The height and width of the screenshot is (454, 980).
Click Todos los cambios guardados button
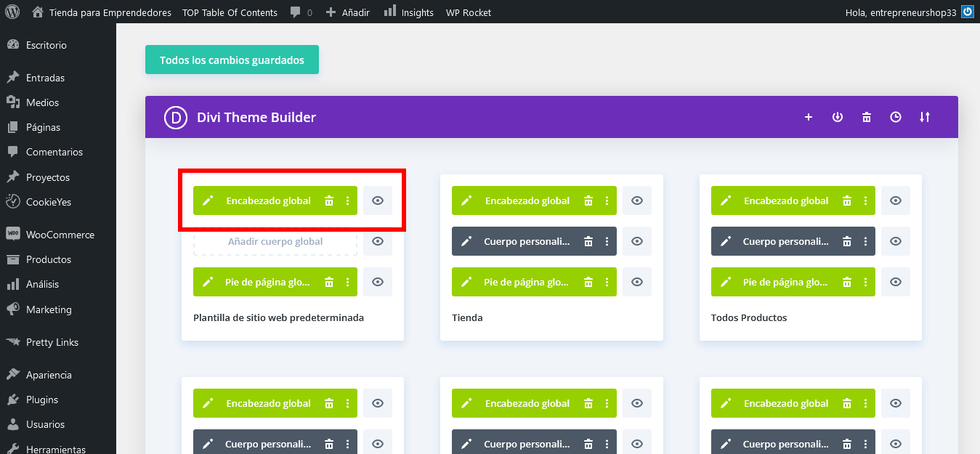(x=232, y=60)
